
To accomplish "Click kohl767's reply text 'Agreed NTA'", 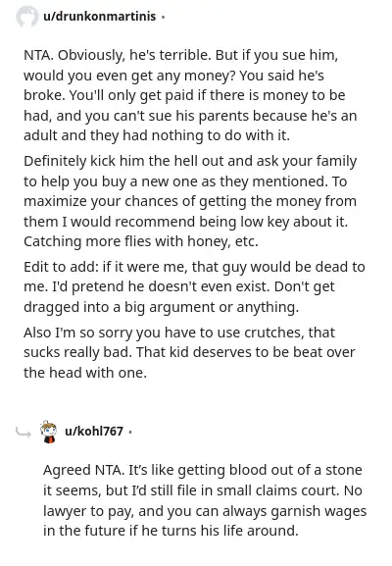I will [205, 500].
